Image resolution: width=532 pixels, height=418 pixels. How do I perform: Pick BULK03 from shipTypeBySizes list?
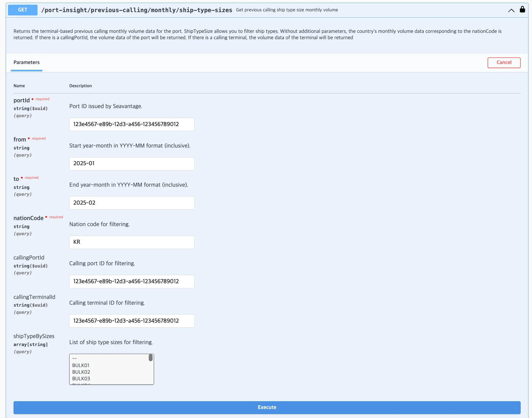tap(81, 379)
